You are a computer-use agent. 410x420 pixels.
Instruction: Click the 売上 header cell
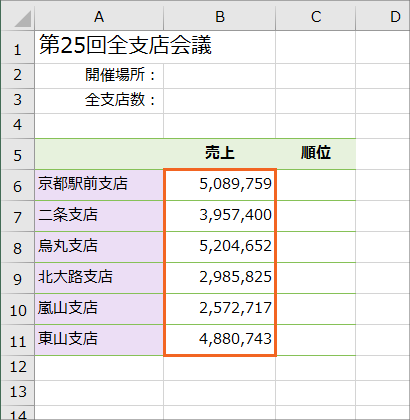coord(220,154)
